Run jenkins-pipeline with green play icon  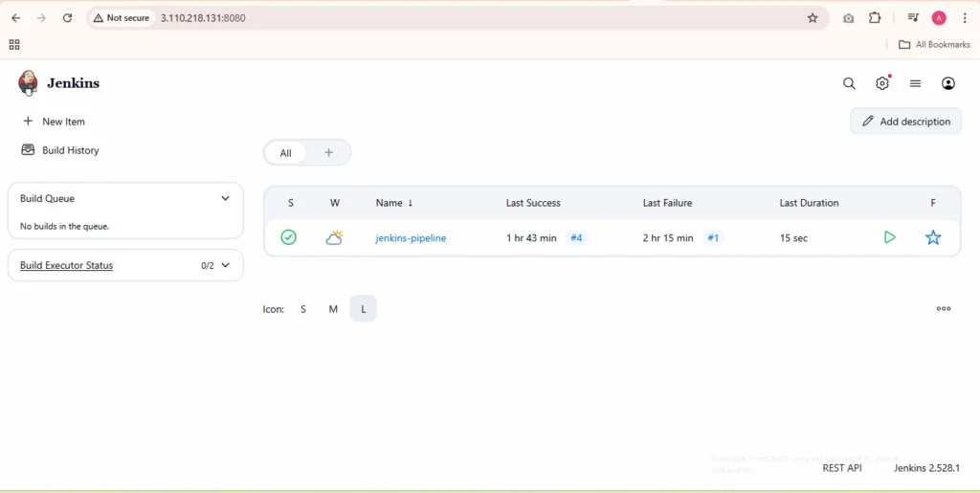pos(889,237)
